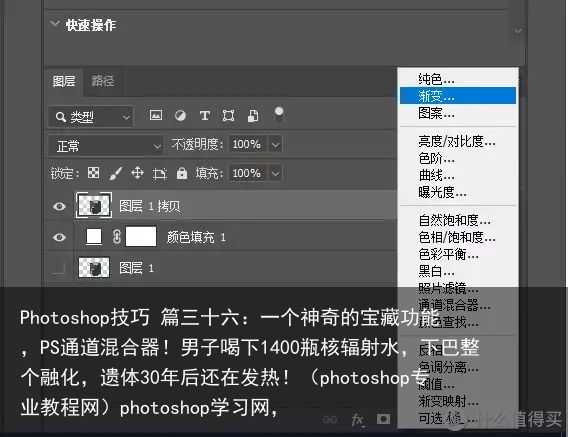Filter for shape layers icon
This screenshot has height=437, width=568.
coord(229,115)
